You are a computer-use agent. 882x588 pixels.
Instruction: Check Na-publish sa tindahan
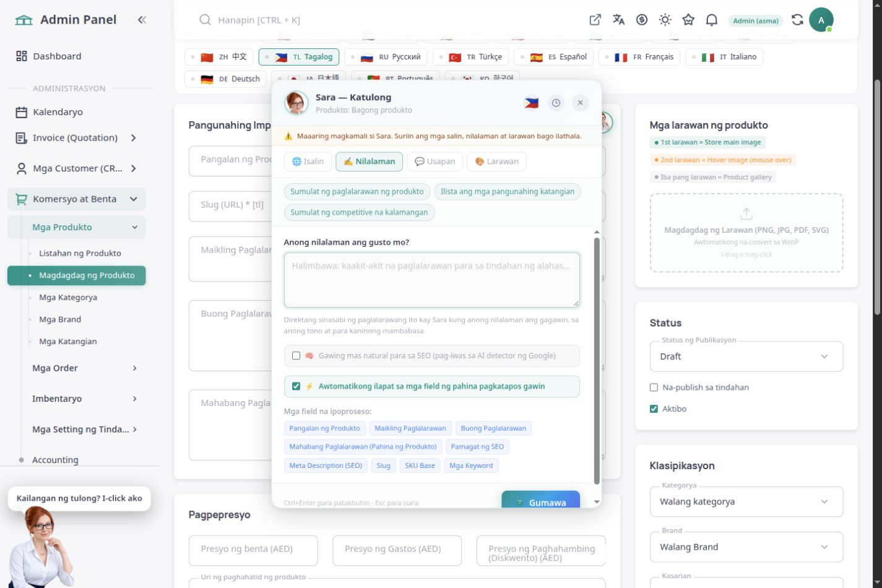pos(654,387)
